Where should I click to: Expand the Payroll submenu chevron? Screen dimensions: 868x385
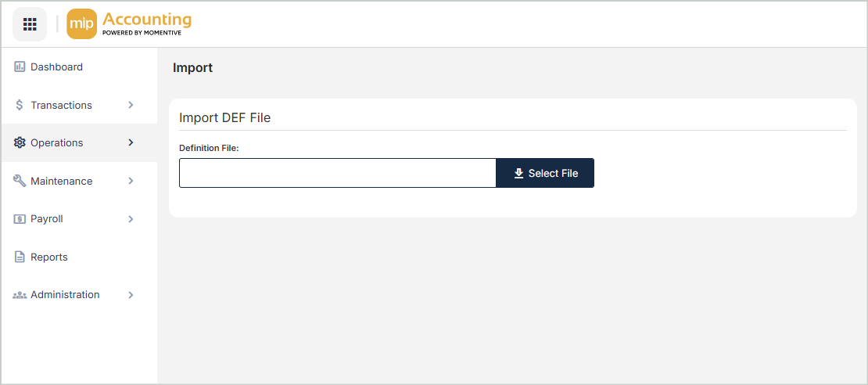(x=131, y=219)
